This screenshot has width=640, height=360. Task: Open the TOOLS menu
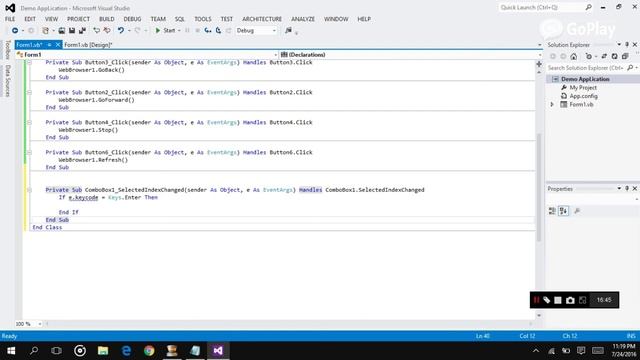pos(203,19)
